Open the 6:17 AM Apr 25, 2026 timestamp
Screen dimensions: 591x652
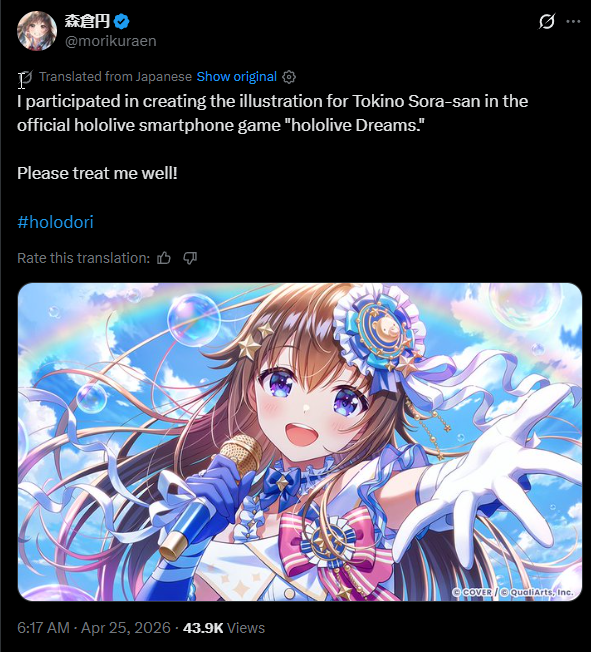(94, 628)
